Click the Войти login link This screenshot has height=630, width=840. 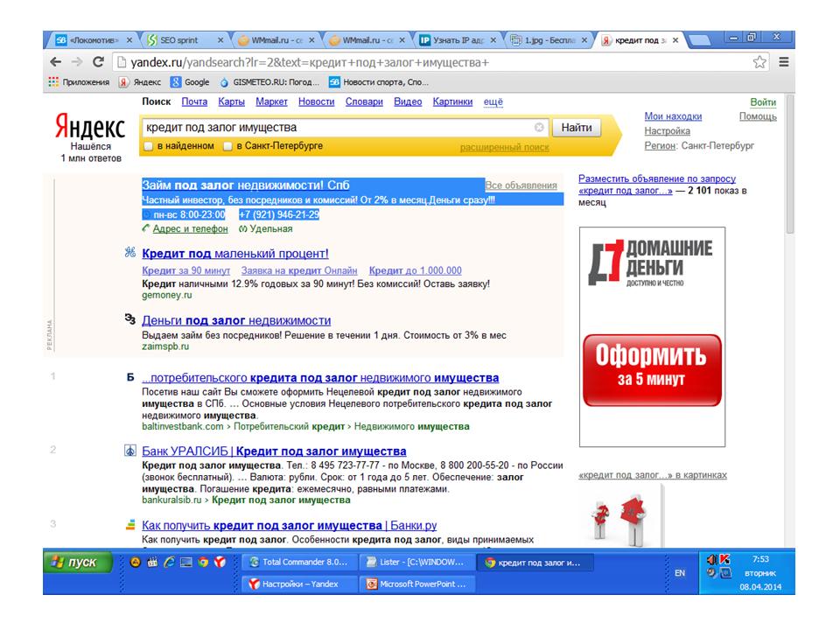763,101
